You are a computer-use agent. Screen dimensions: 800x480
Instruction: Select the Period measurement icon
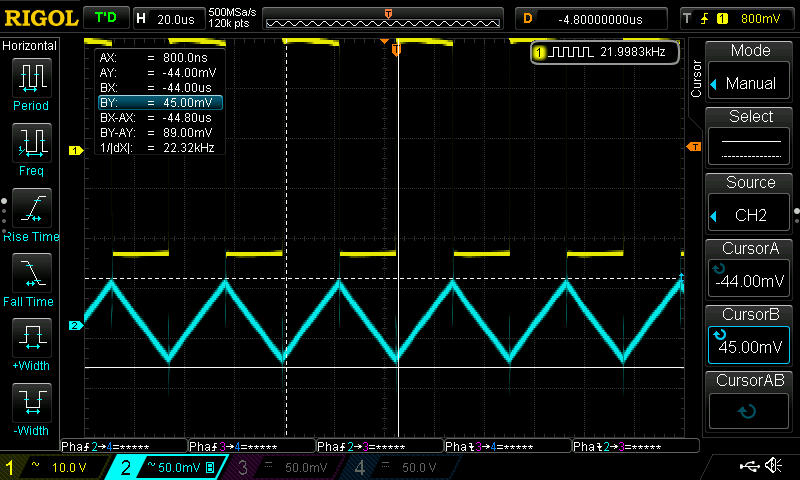point(31,84)
